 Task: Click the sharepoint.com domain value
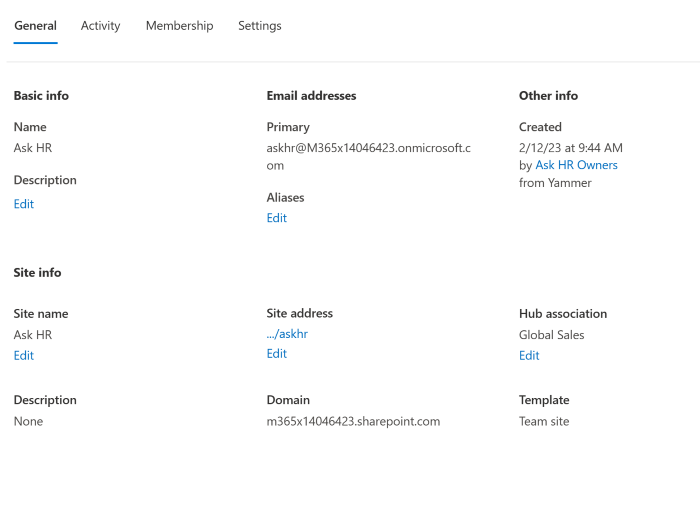click(353, 422)
